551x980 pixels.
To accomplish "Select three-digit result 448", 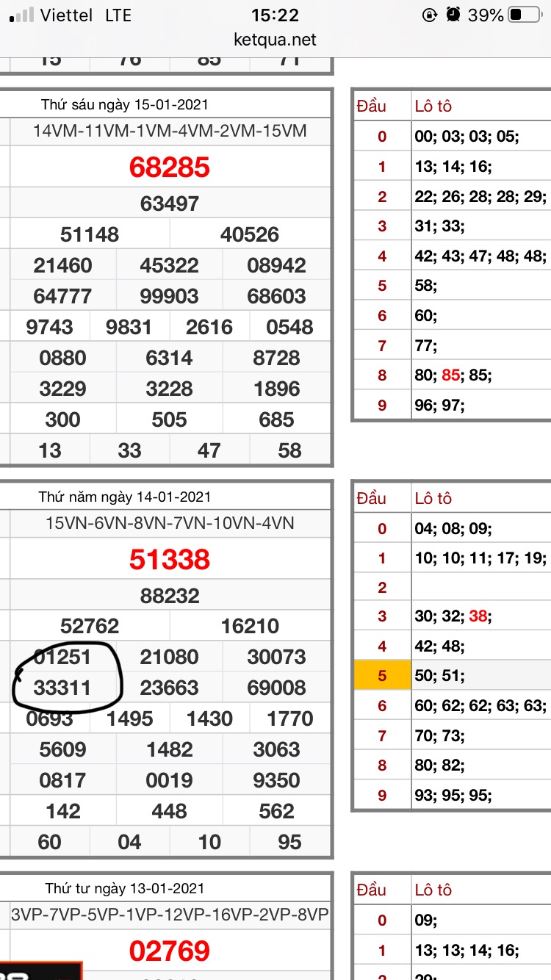I will [x=170, y=811].
